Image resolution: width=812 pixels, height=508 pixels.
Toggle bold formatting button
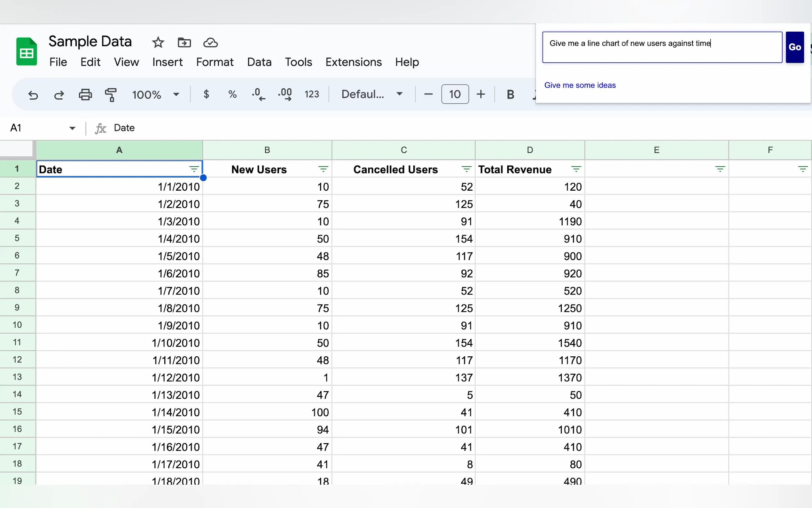tap(510, 94)
